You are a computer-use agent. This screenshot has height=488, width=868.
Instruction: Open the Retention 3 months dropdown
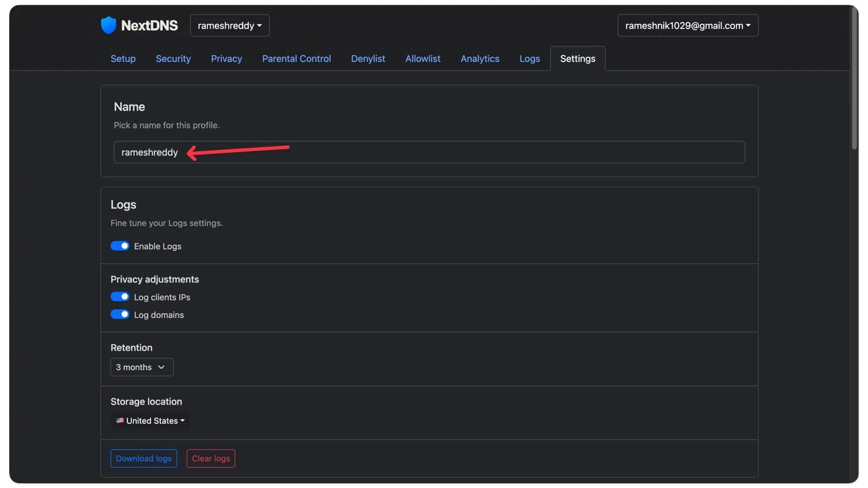142,367
